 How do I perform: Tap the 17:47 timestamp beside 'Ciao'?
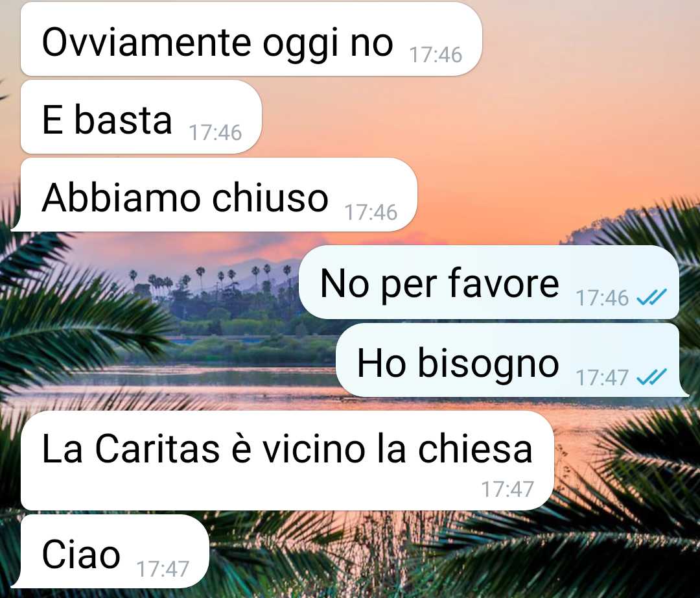(163, 569)
